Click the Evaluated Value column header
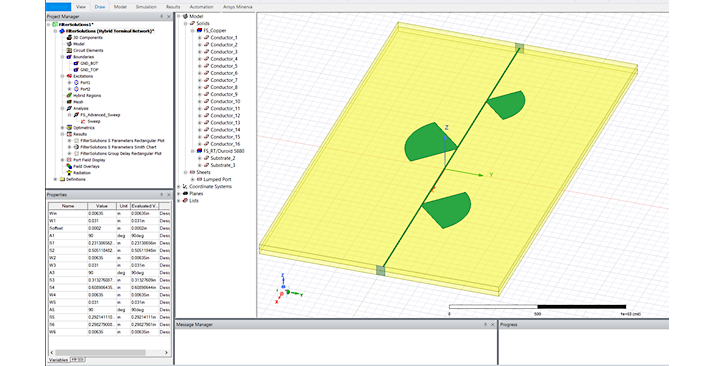Image resolution: width=715 pixels, height=366 pixels. (144, 206)
